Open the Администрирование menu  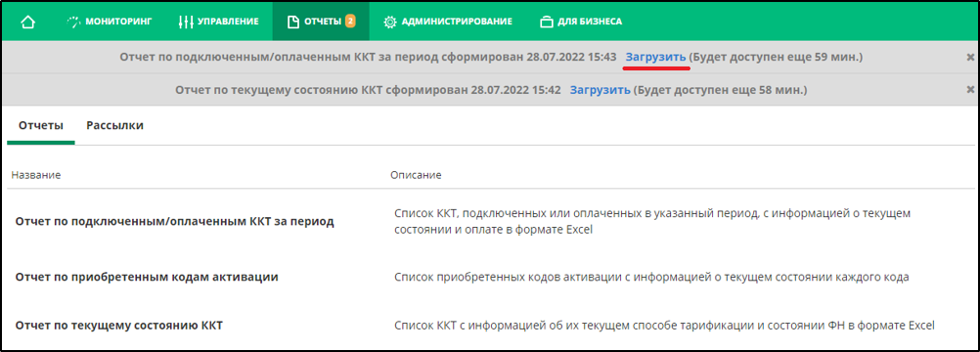point(448,22)
